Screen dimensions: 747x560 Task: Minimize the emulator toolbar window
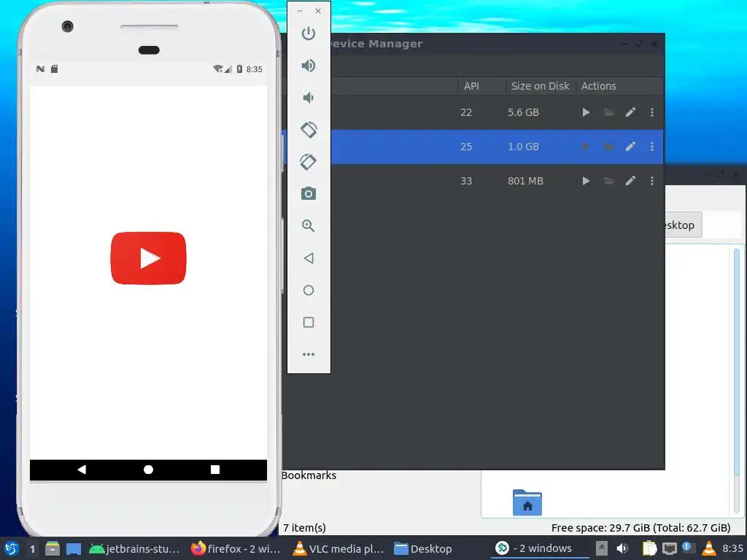tap(300, 10)
